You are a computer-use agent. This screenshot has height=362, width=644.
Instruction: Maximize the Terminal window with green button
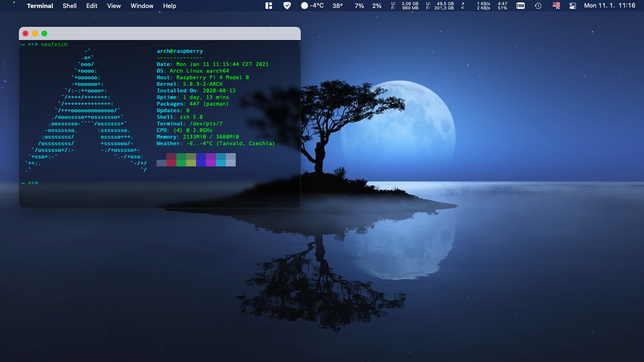pos(44,33)
